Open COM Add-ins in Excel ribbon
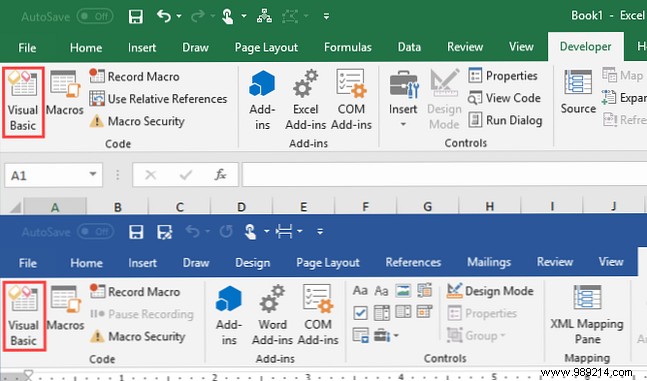This screenshot has width=647, height=381. click(x=351, y=100)
